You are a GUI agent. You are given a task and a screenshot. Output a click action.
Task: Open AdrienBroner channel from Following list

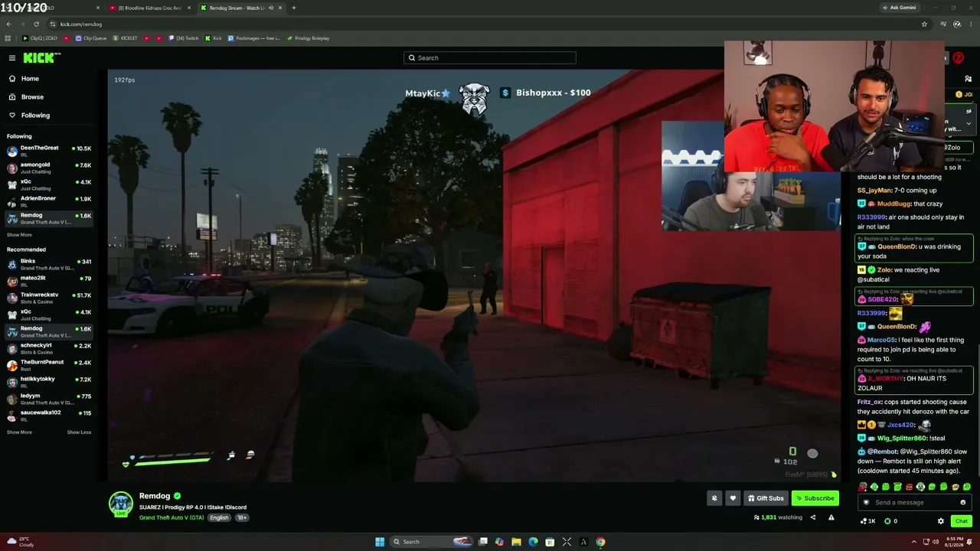pos(49,201)
